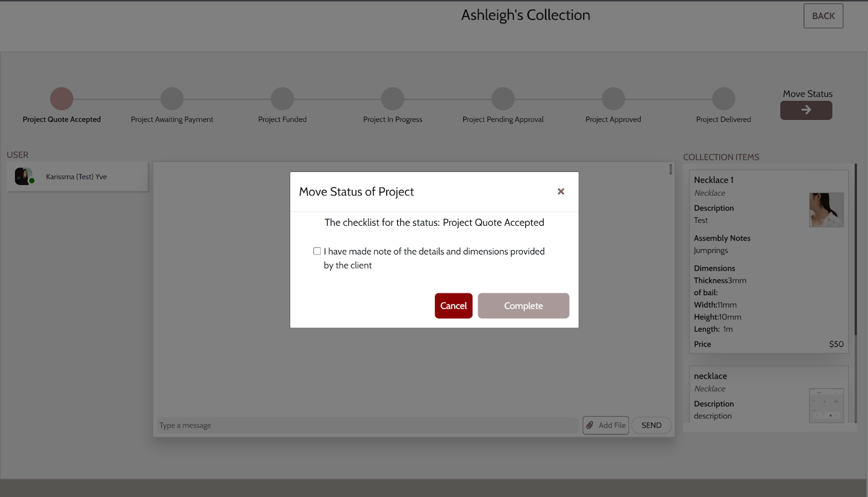Click the Complete button in the dialog
Viewport: 868px width, 497px height.
point(524,306)
